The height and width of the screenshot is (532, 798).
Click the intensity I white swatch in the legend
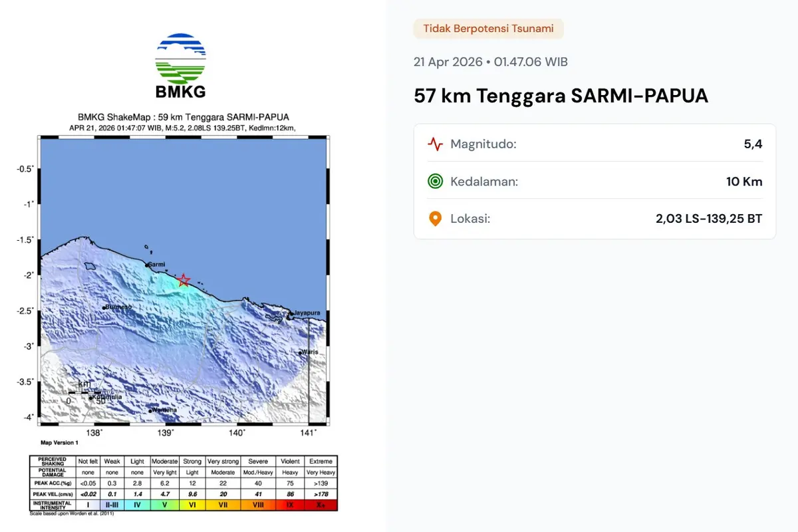pos(87,506)
